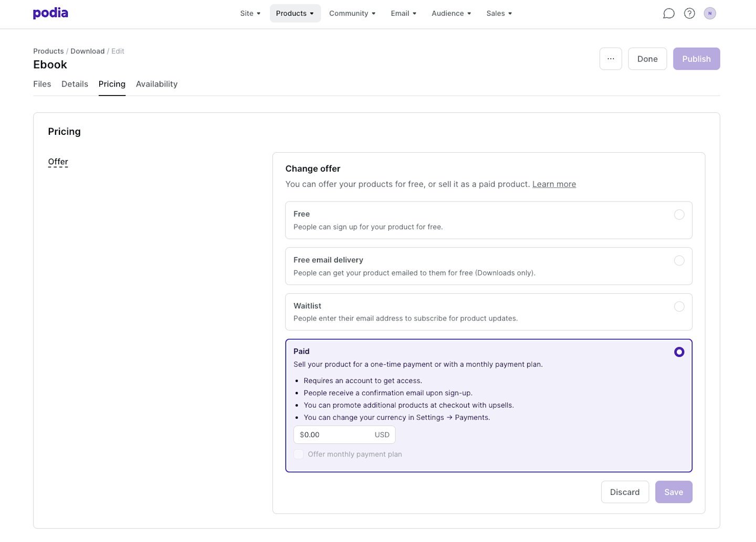This screenshot has width=756, height=542.
Task: Open the Availability tab
Action: 156,84
